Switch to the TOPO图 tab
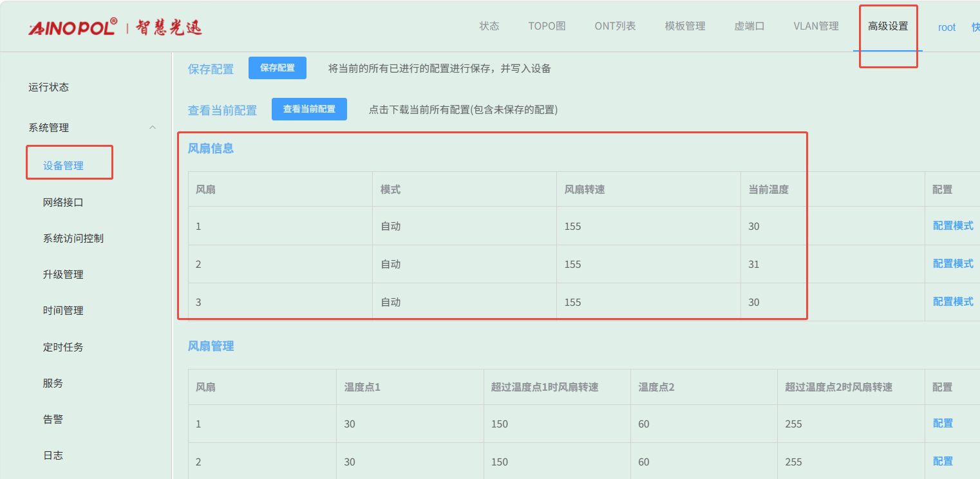 [x=547, y=26]
